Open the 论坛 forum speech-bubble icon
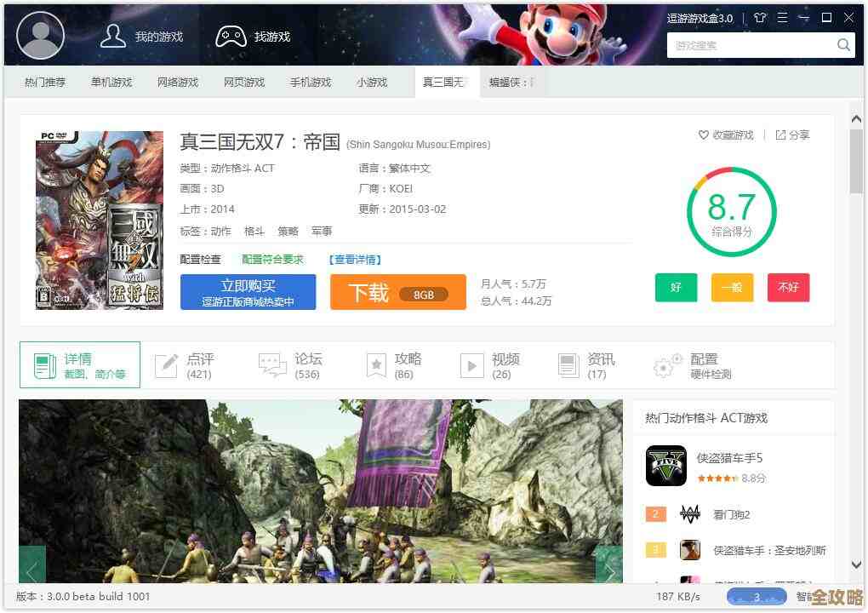Image resolution: width=868 pixels, height=613 pixels. click(x=272, y=364)
